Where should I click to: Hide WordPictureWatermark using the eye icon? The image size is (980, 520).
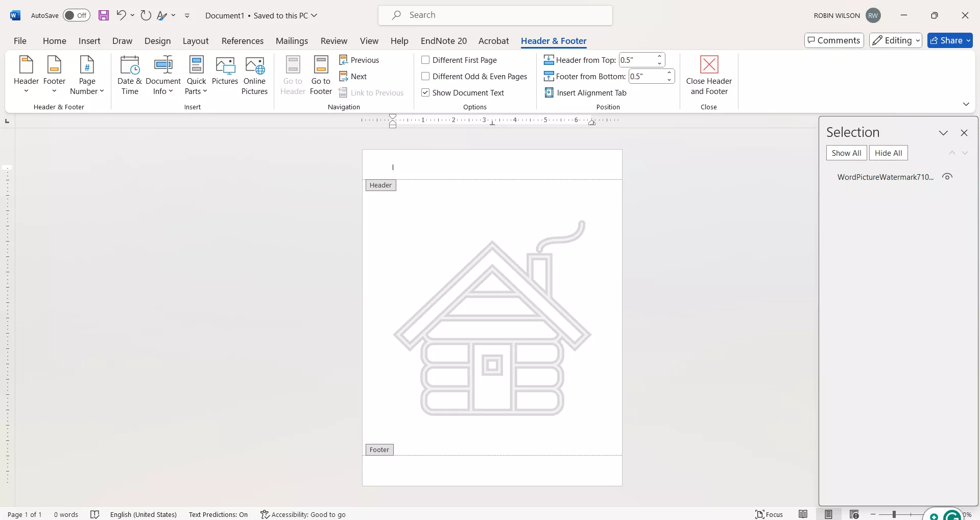click(x=947, y=177)
